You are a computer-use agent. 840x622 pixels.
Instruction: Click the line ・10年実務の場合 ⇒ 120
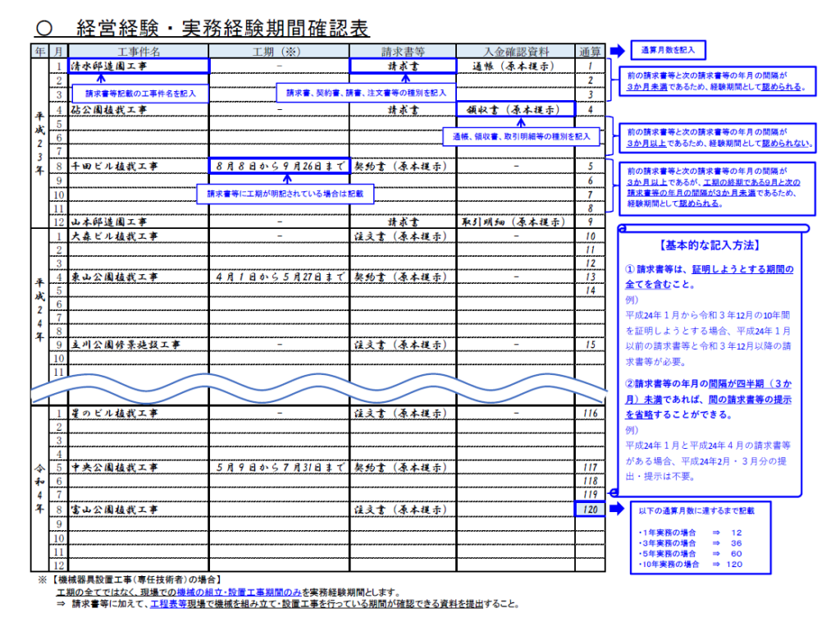[x=690, y=564]
